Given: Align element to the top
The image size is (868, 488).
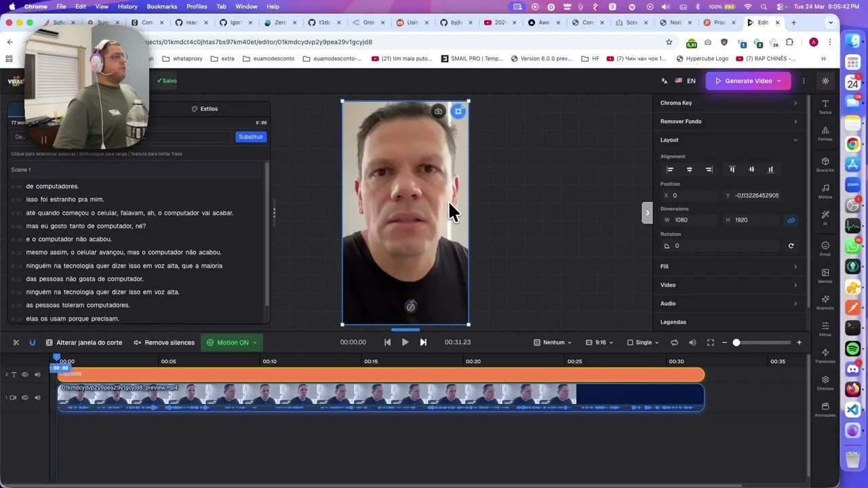Looking at the screenshot, I should click(732, 169).
